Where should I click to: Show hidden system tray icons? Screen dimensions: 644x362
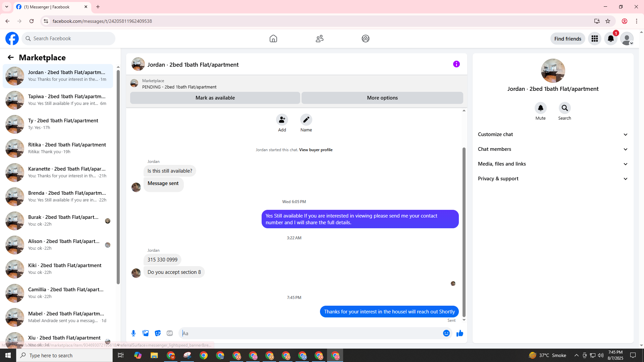pyautogui.click(x=576, y=355)
